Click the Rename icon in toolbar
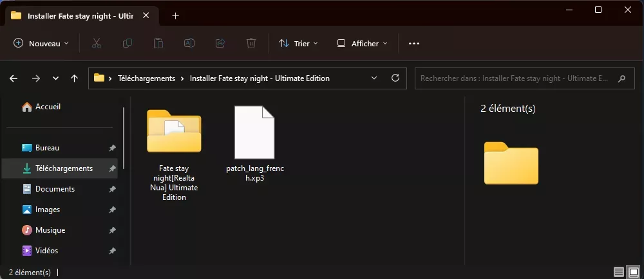This screenshot has height=279, width=644. pyautogui.click(x=189, y=43)
